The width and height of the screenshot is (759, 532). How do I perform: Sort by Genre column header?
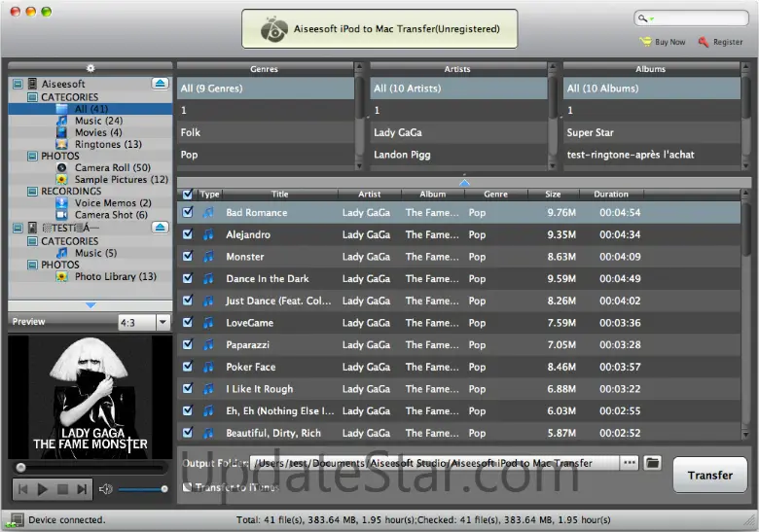[x=495, y=195]
